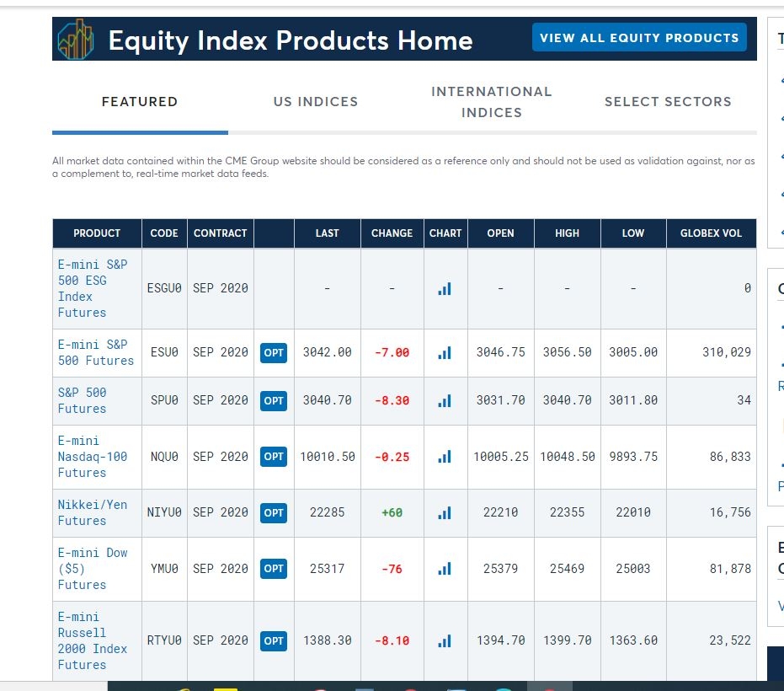
Task: Click the PRODUCT column header
Action: (x=97, y=233)
